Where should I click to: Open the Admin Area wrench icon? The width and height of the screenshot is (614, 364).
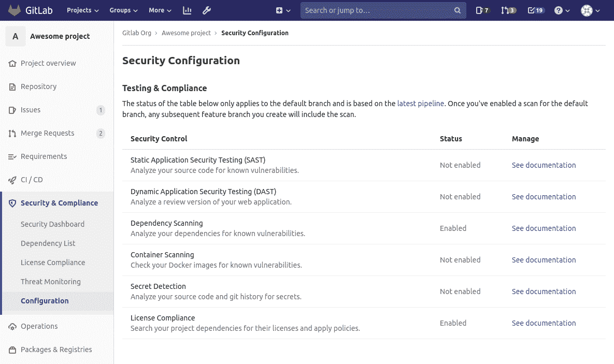pos(206,10)
